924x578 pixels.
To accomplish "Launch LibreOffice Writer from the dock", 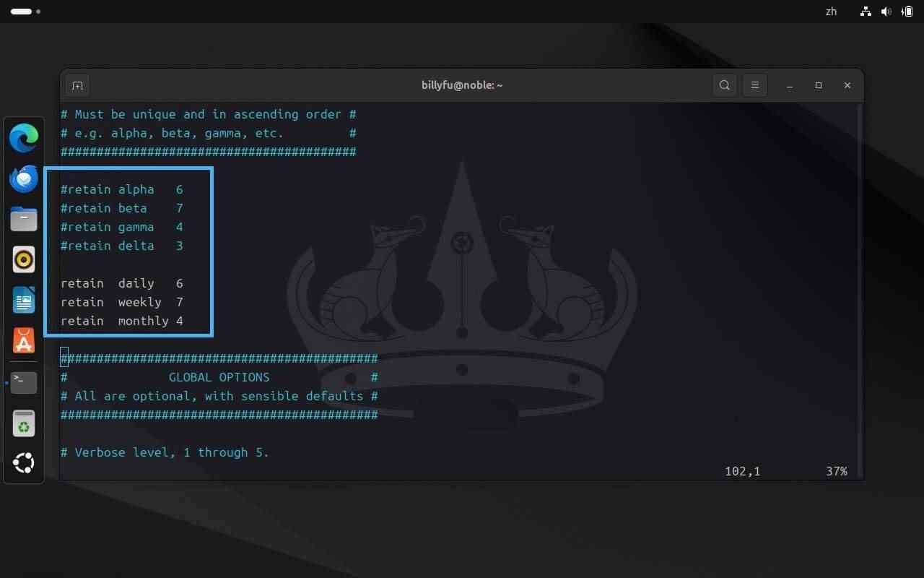I will (24, 300).
